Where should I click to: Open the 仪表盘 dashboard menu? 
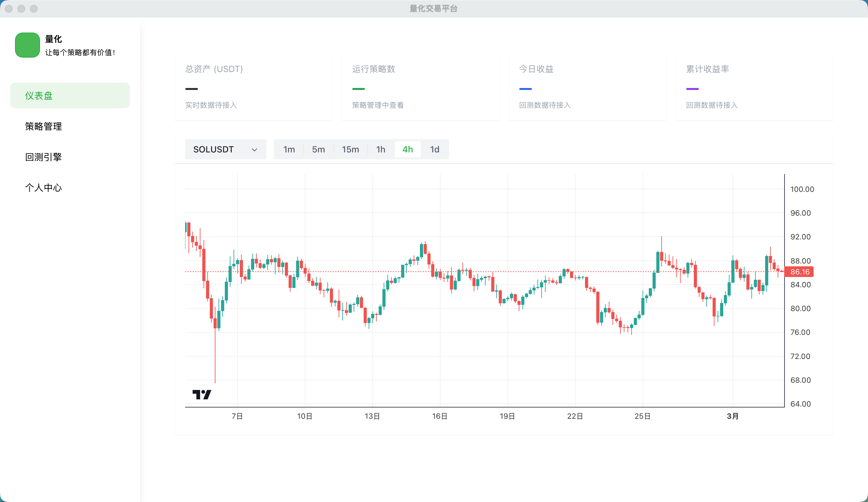click(70, 95)
